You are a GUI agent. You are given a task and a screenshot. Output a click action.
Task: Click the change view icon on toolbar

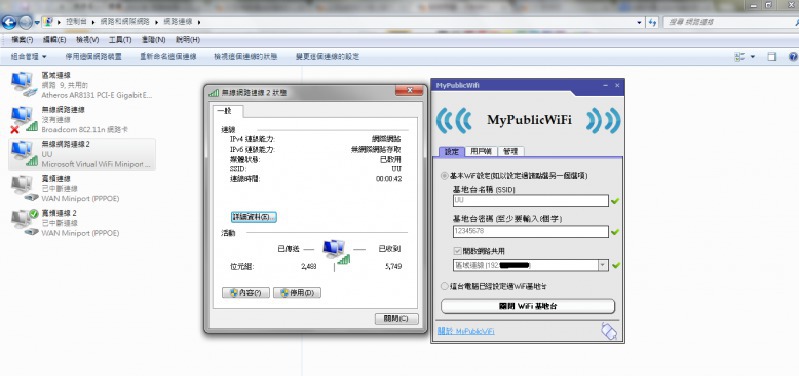739,57
